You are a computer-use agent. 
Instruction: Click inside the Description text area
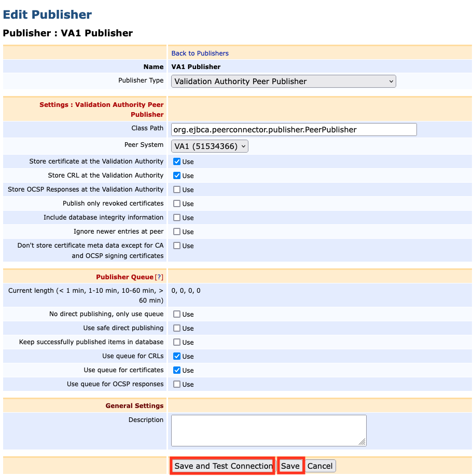268,430
